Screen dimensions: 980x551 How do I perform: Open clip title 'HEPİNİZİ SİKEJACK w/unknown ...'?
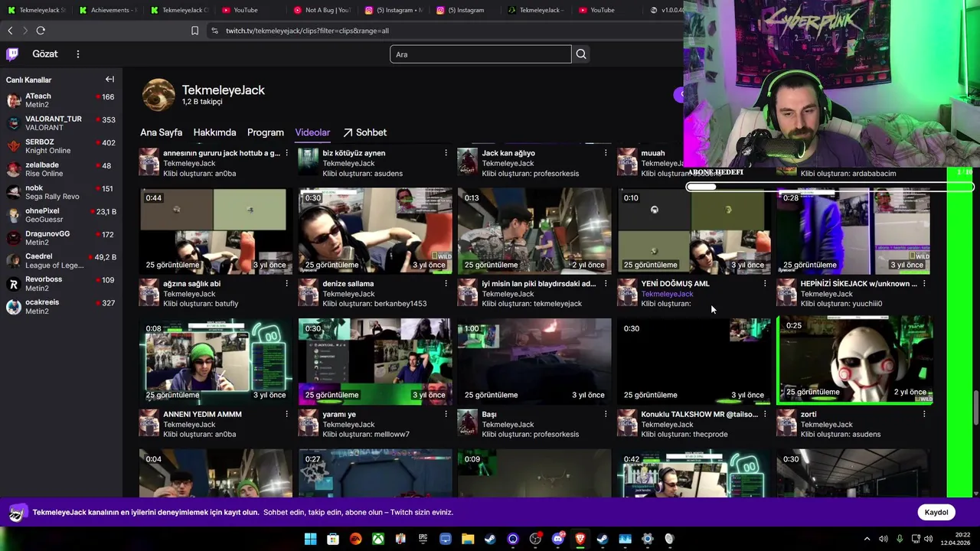tap(859, 284)
